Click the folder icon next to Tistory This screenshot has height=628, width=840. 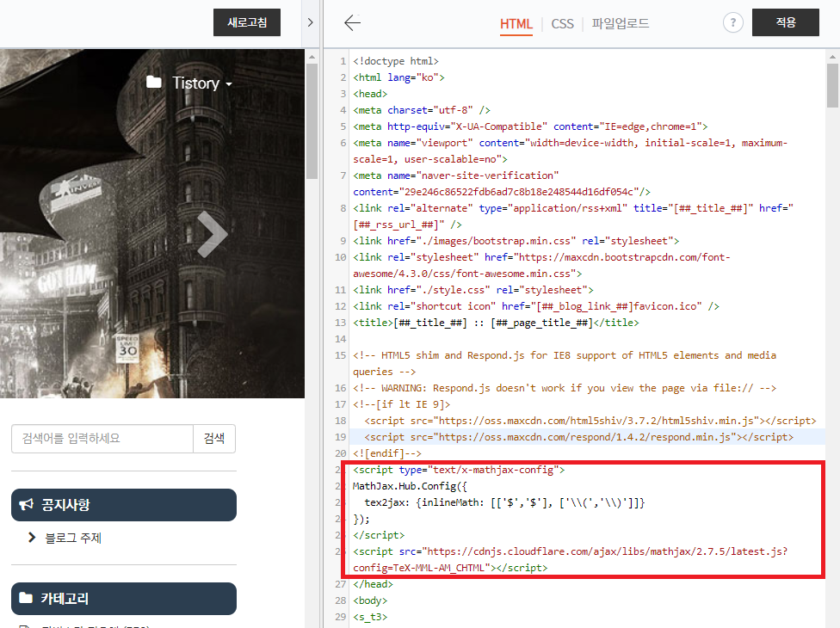pyautogui.click(x=154, y=82)
